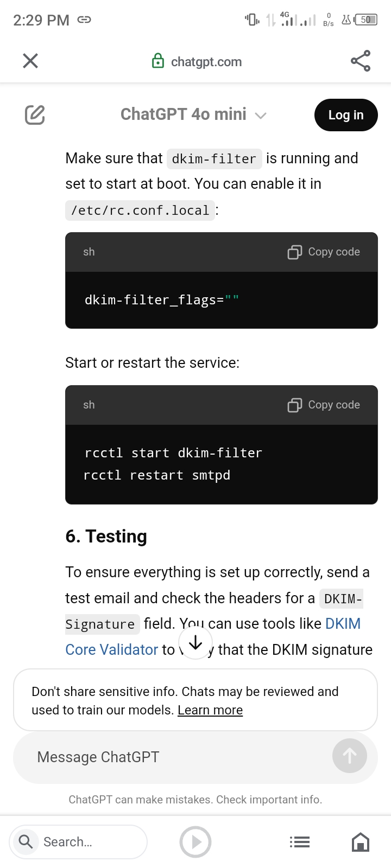Tap the padlock site security icon
391x868 pixels.
(x=157, y=61)
